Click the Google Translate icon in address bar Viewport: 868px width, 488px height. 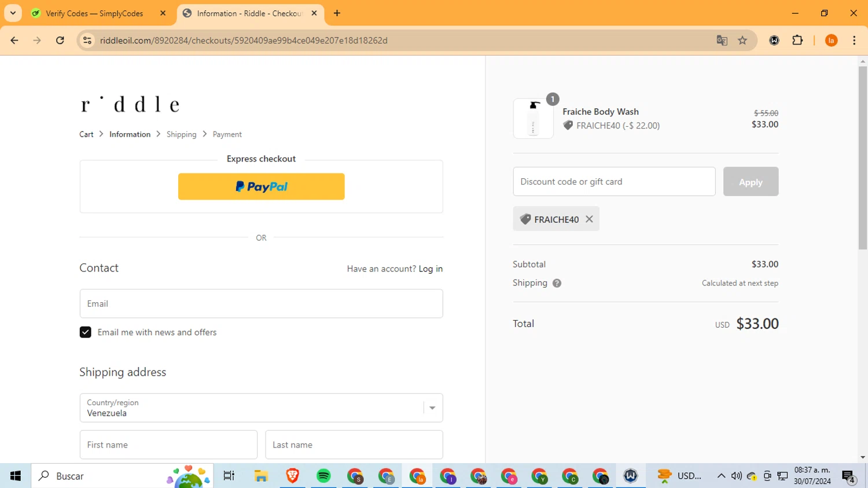tap(722, 41)
